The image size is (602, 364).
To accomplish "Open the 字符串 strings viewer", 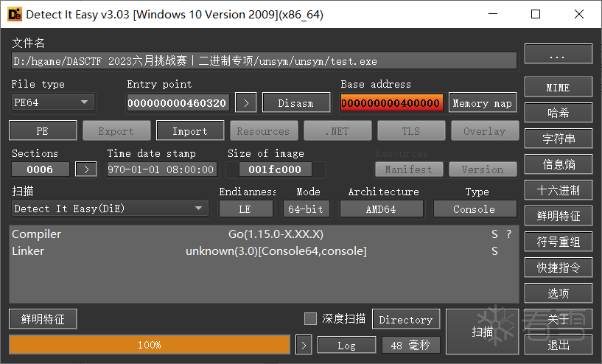I will (559, 139).
